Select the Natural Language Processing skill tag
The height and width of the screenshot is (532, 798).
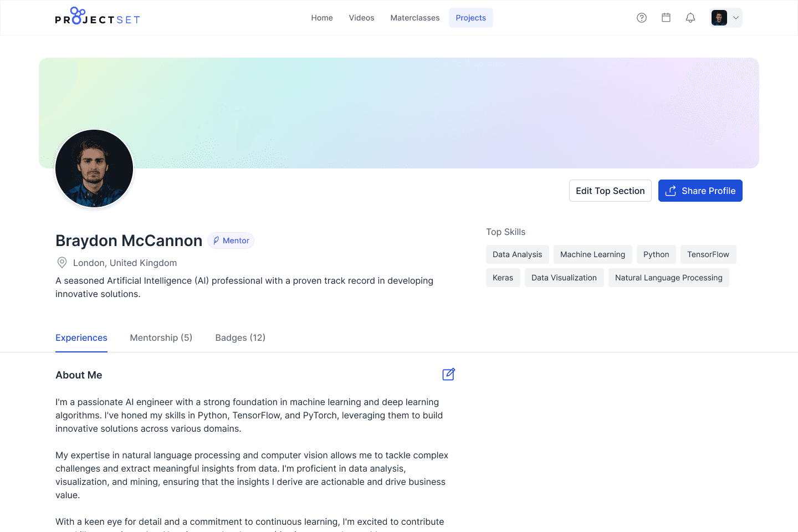coord(669,278)
